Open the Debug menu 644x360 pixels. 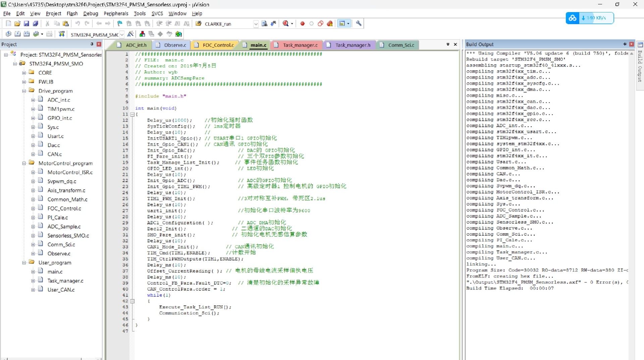(91, 13)
